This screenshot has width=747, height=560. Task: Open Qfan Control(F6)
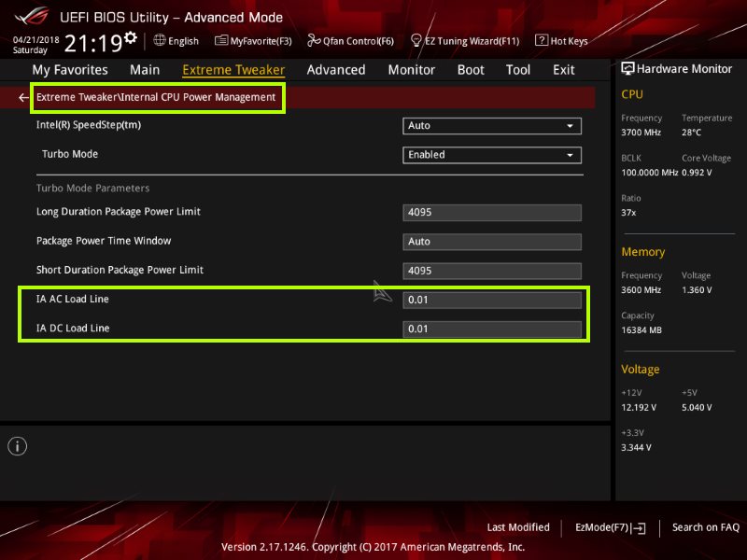(x=351, y=41)
